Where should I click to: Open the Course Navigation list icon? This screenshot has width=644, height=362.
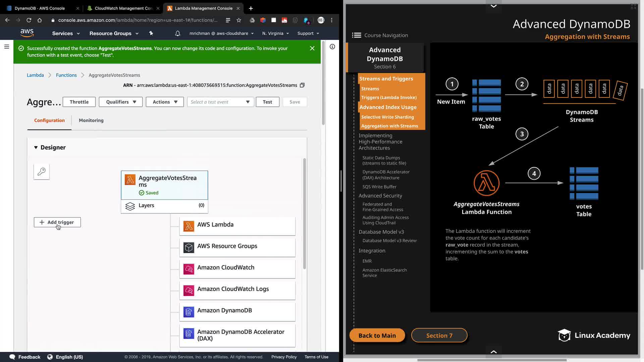[x=356, y=35]
